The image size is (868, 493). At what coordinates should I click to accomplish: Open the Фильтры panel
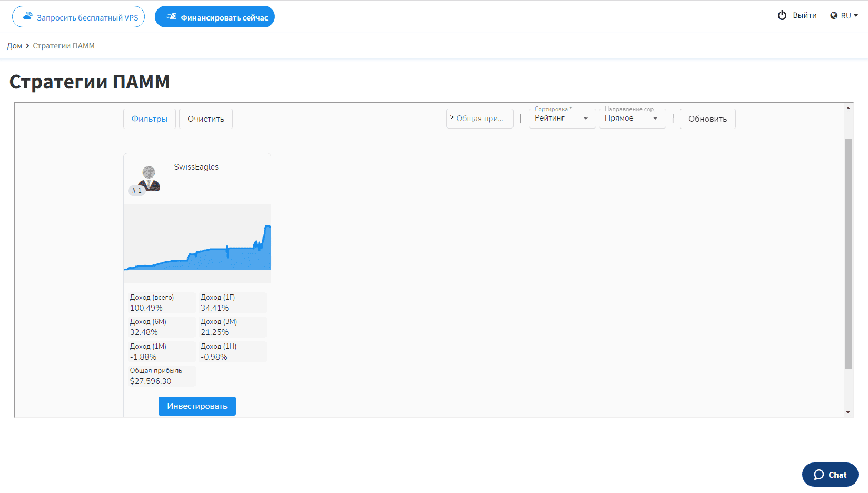(150, 119)
